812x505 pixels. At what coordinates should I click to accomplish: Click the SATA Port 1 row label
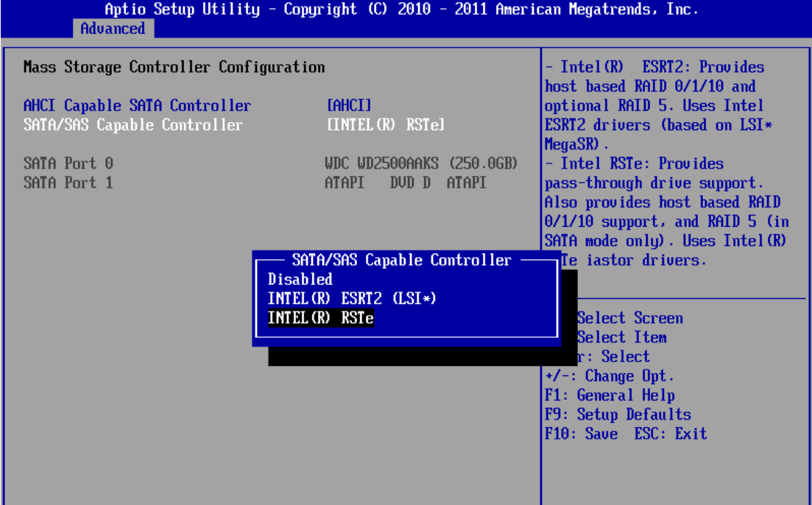68,183
